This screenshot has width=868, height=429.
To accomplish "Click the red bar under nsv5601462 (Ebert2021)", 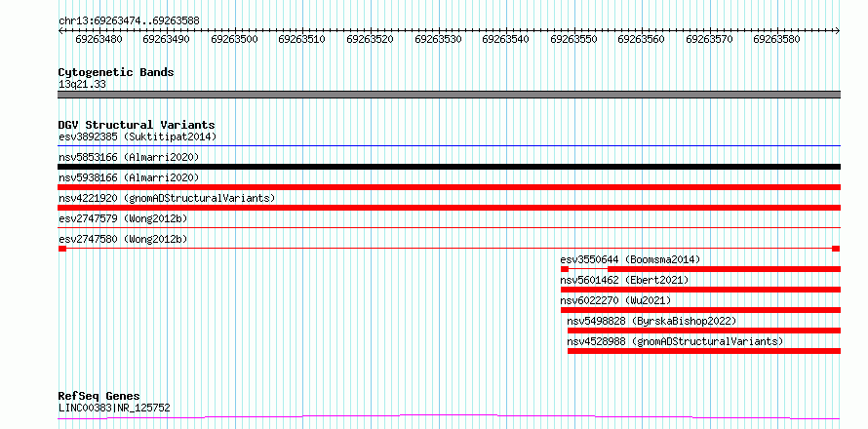I will tap(700, 290).
